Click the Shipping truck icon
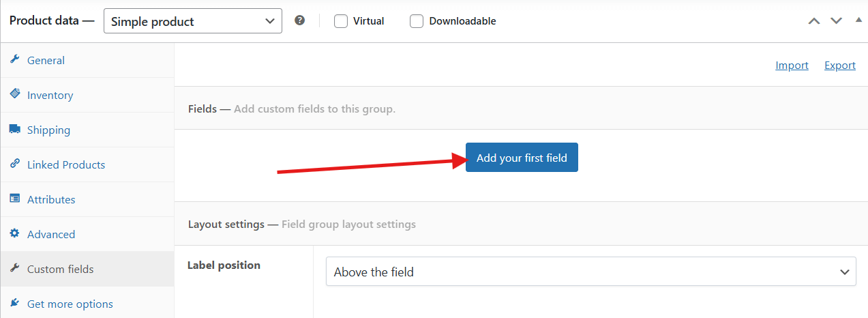The width and height of the screenshot is (868, 318). (x=14, y=129)
